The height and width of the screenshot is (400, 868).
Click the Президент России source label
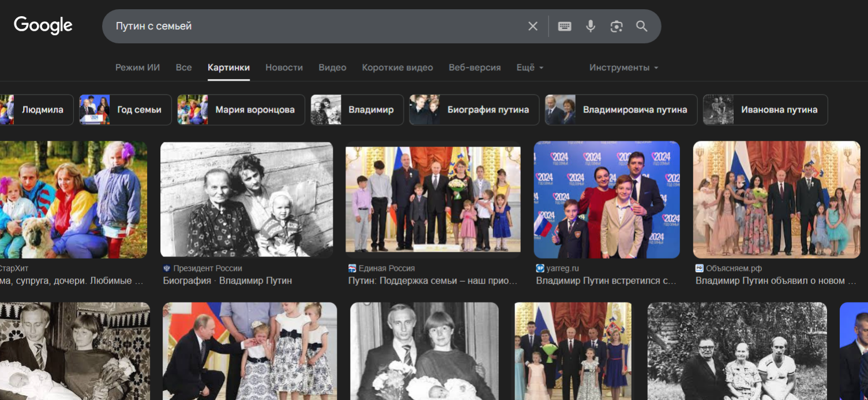click(208, 268)
